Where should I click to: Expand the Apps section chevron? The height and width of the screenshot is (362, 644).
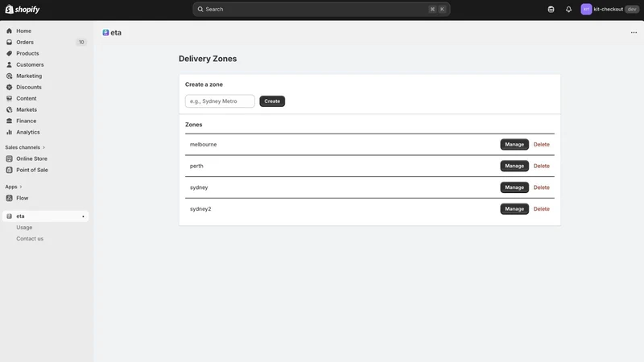[x=21, y=187]
